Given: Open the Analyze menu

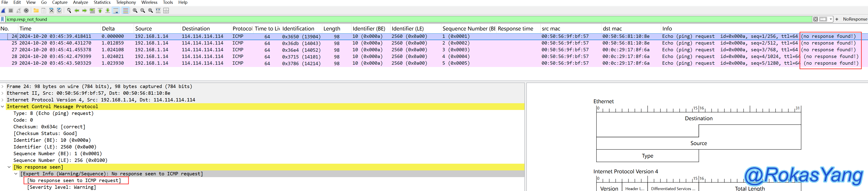Looking at the screenshot, I should pyautogui.click(x=81, y=2).
